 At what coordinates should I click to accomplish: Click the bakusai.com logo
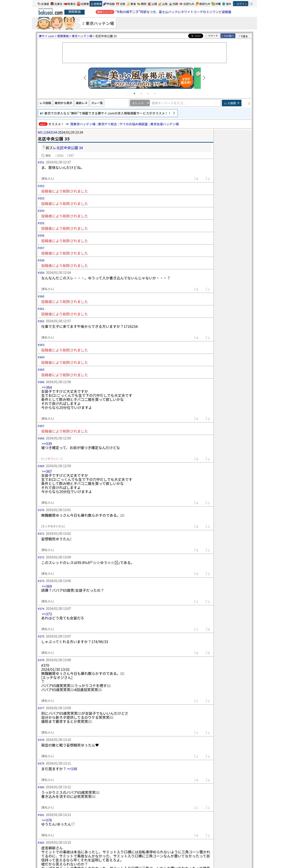50,12
